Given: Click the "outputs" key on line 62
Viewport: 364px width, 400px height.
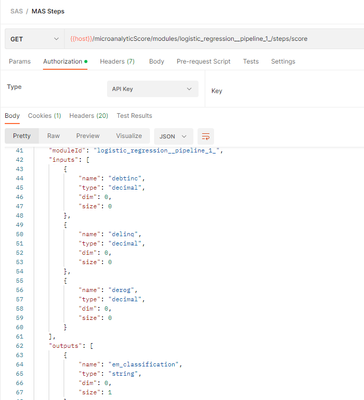Looking at the screenshot, I should [x=66, y=346].
